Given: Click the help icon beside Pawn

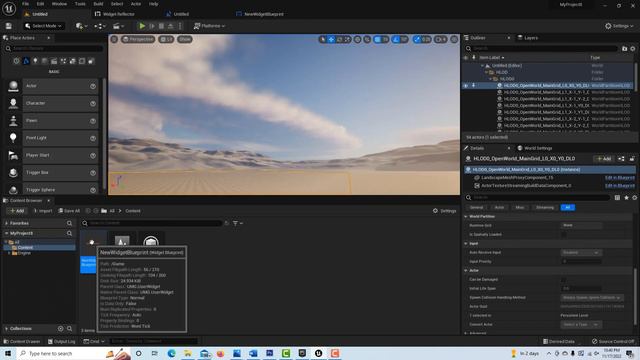Looking at the screenshot, I should click(93, 121).
